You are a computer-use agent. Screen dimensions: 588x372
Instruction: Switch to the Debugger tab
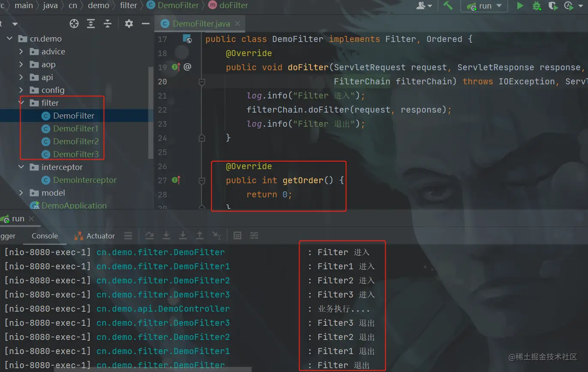point(8,236)
